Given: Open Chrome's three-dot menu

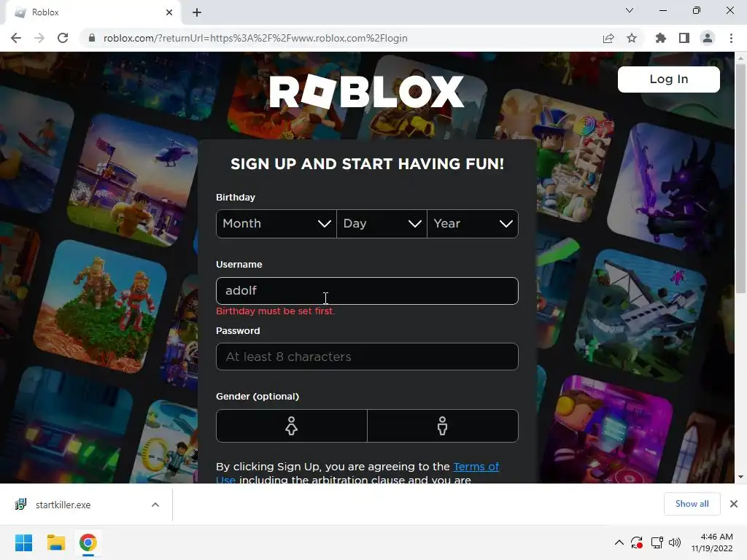Looking at the screenshot, I should [731, 38].
